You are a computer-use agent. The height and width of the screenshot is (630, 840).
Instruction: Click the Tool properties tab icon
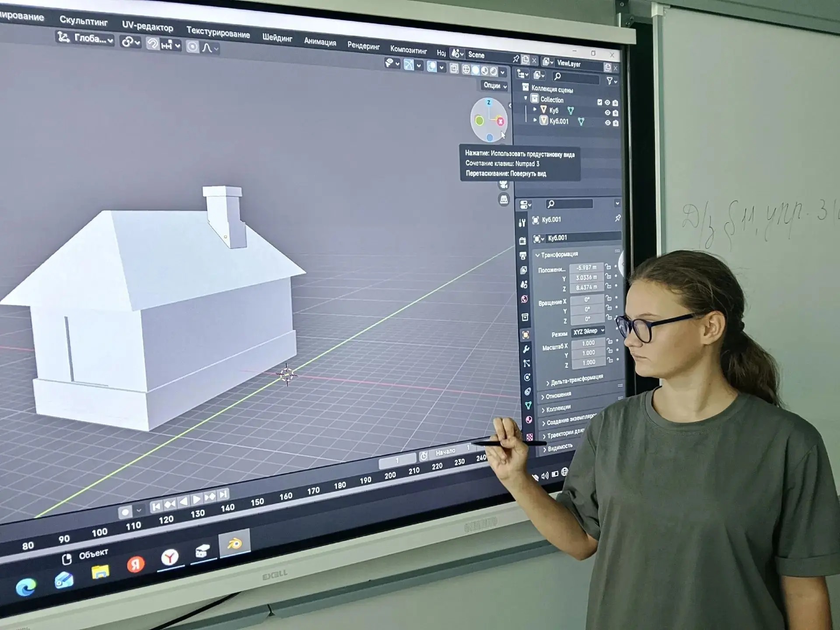tap(522, 223)
